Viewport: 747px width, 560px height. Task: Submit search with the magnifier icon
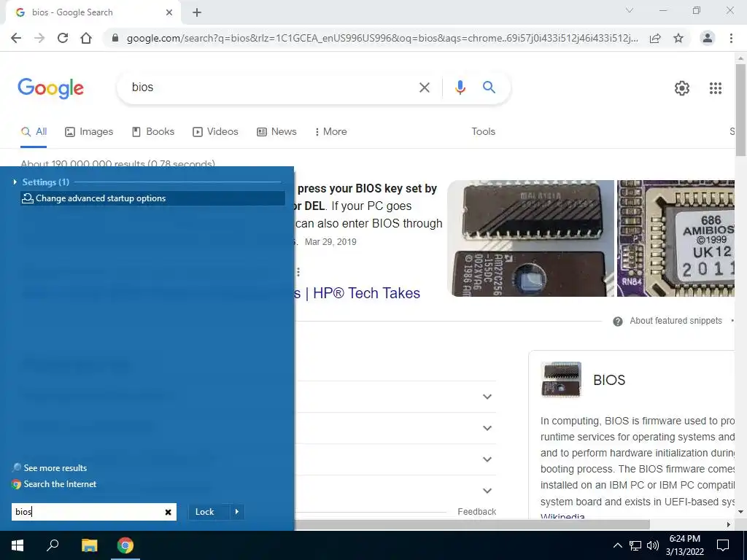click(x=489, y=87)
